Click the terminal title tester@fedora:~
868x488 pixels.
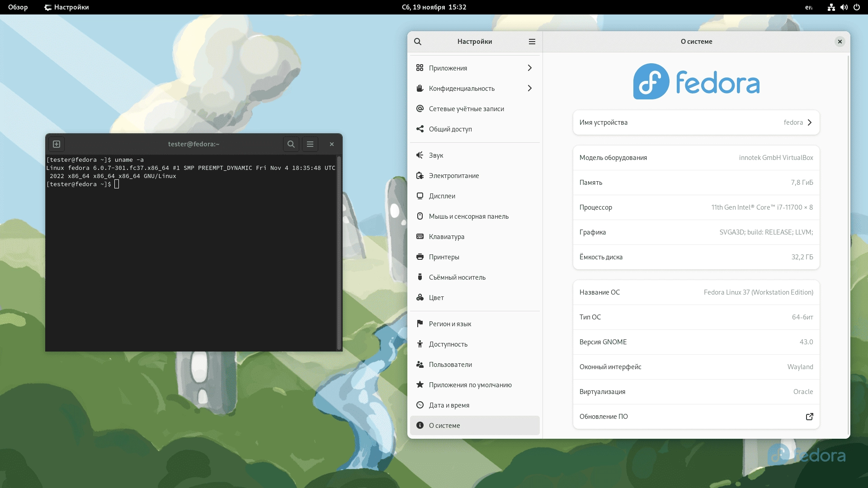(x=193, y=144)
